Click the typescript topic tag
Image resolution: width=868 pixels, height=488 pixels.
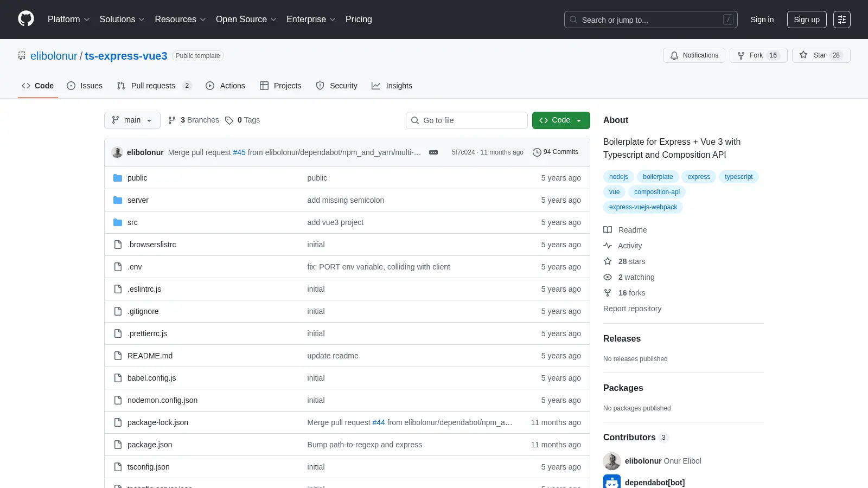738,177
